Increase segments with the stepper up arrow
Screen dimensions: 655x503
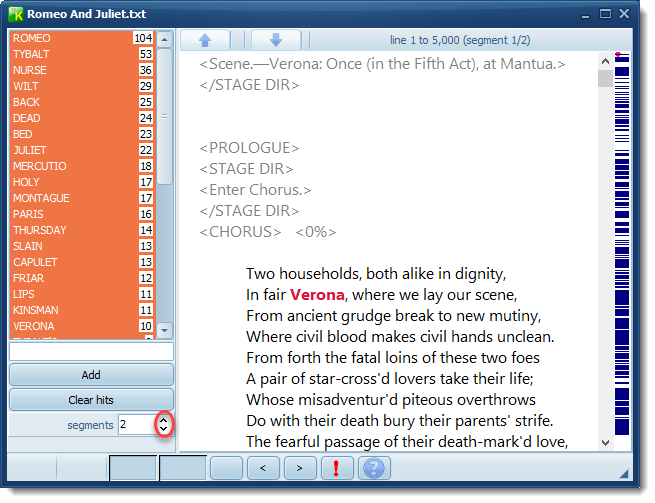click(164, 420)
